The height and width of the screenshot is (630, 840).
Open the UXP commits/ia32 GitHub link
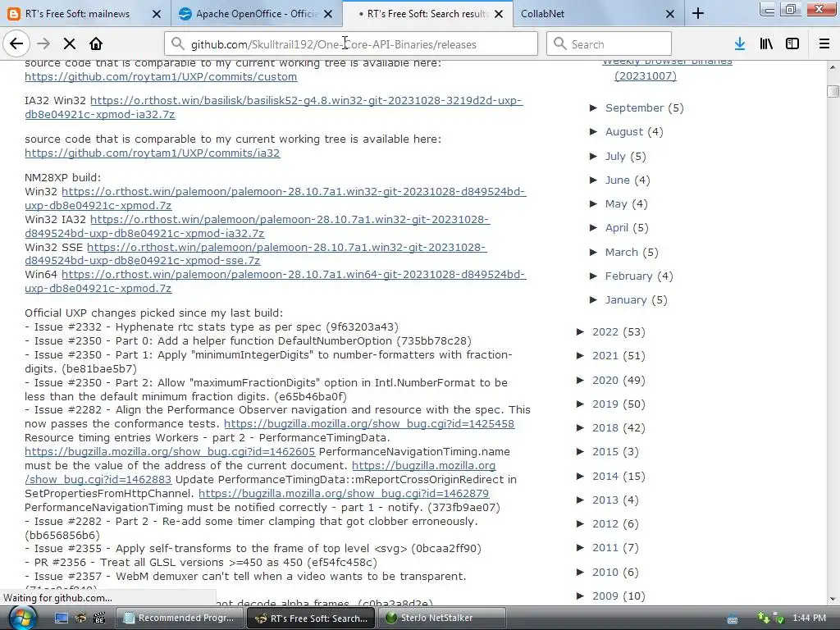click(152, 153)
